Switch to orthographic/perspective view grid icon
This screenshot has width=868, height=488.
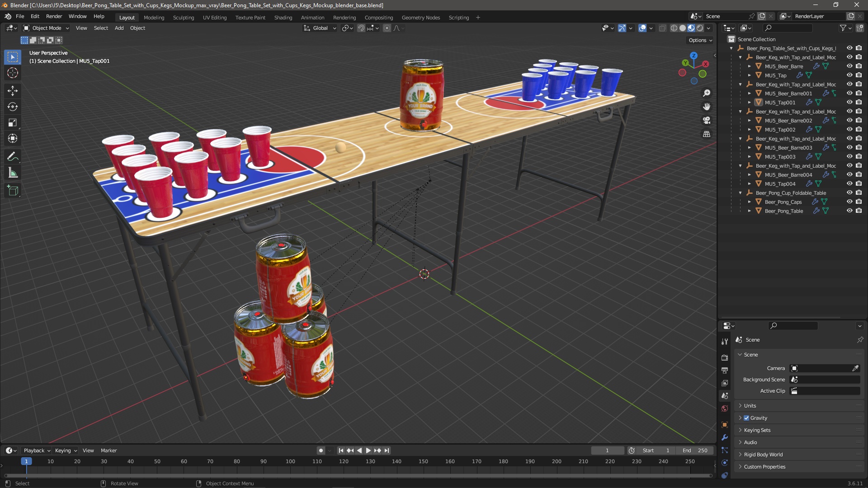click(x=707, y=134)
